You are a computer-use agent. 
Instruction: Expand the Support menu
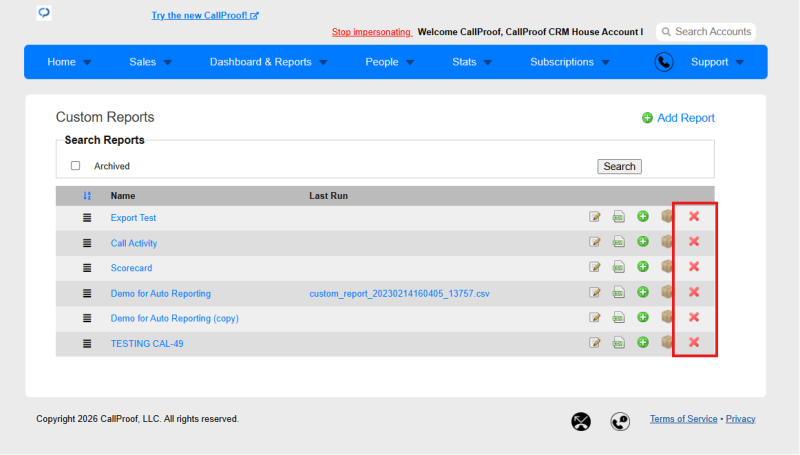click(x=717, y=62)
